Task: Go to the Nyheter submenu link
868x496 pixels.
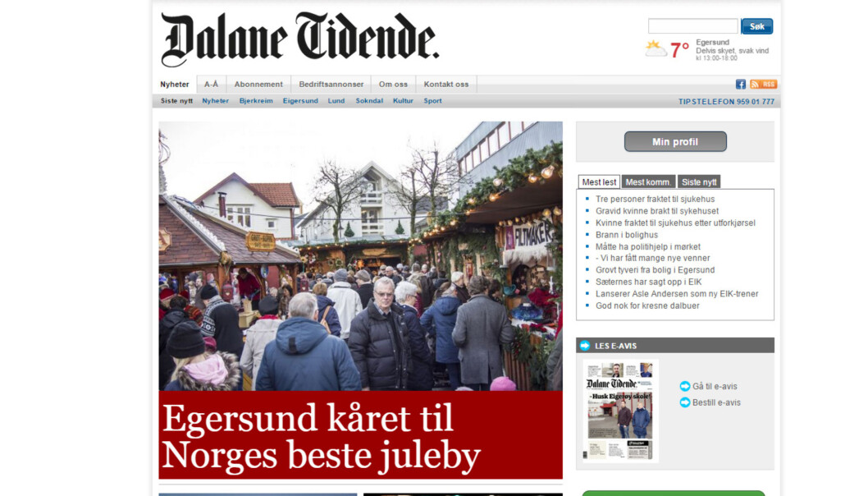Action: pos(215,101)
